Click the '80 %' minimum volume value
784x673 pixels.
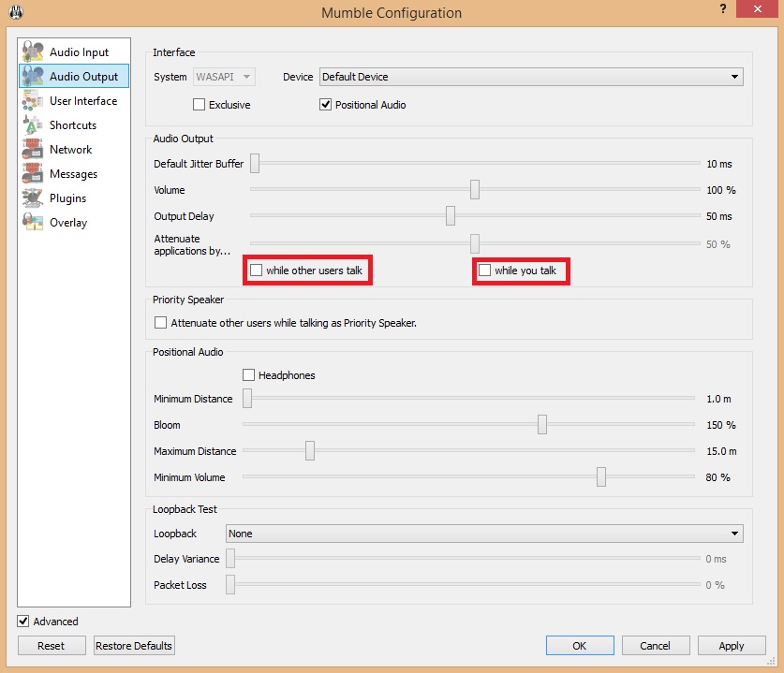click(x=718, y=477)
